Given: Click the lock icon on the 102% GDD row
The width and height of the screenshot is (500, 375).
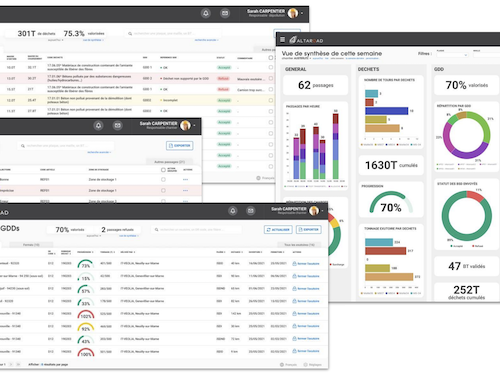Looking at the screenshot, I should [294, 313].
